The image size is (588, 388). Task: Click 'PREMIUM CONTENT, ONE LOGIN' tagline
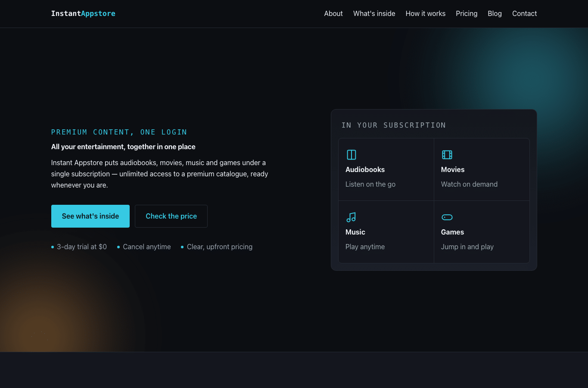point(119,132)
